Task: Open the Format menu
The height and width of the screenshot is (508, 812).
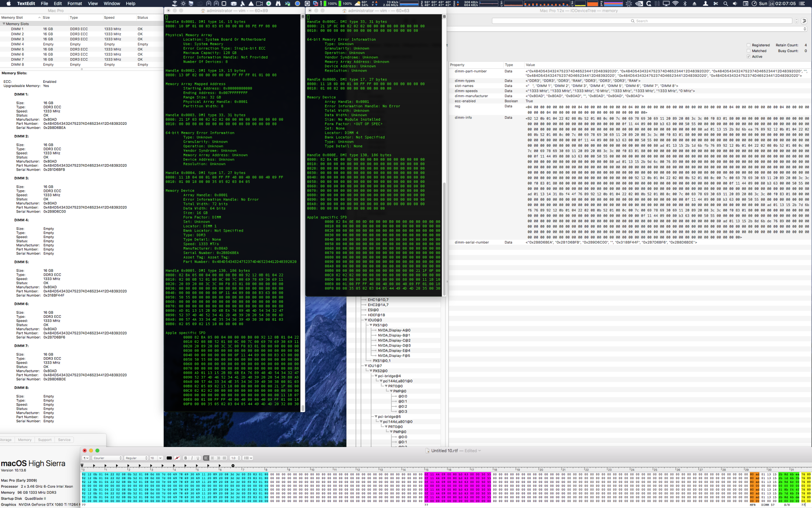Action: pyautogui.click(x=74, y=3)
